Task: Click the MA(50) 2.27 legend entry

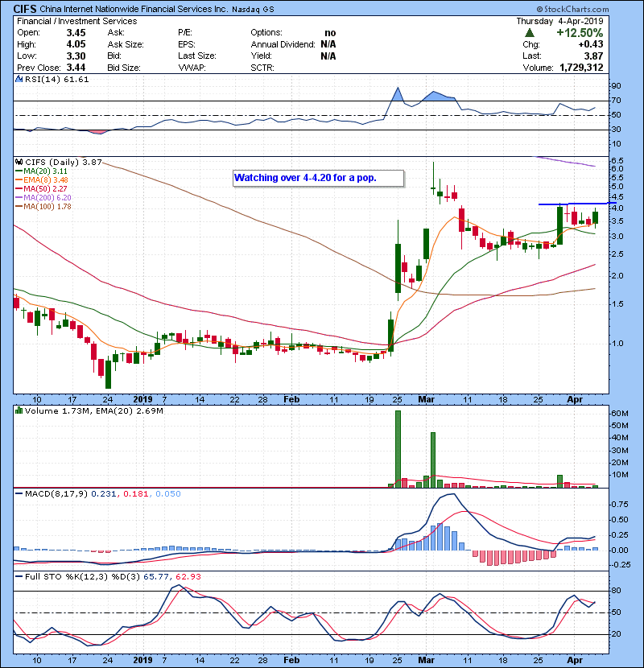Action: coord(42,188)
